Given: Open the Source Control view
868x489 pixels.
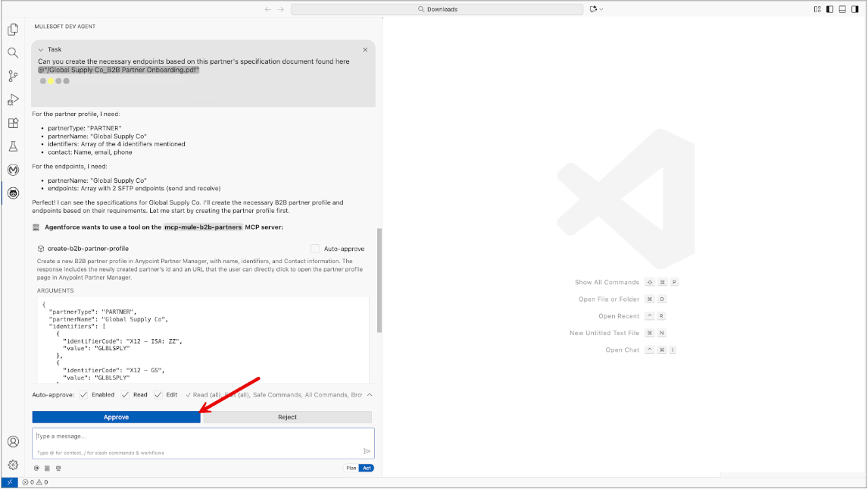Looking at the screenshot, I should (13, 76).
